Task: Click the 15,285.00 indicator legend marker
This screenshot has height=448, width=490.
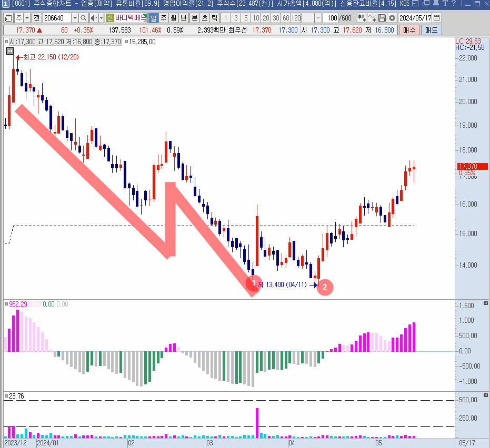Action: click(126, 42)
